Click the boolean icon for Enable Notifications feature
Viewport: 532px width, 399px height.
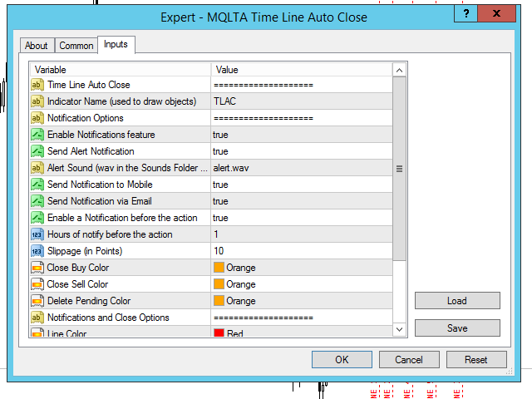pyautogui.click(x=37, y=135)
